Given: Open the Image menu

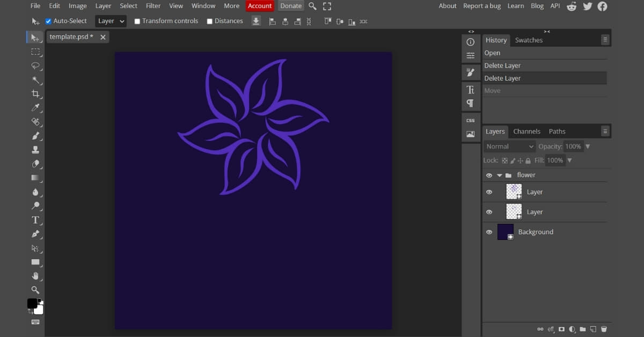Looking at the screenshot, I should click(x=78, y=6).
